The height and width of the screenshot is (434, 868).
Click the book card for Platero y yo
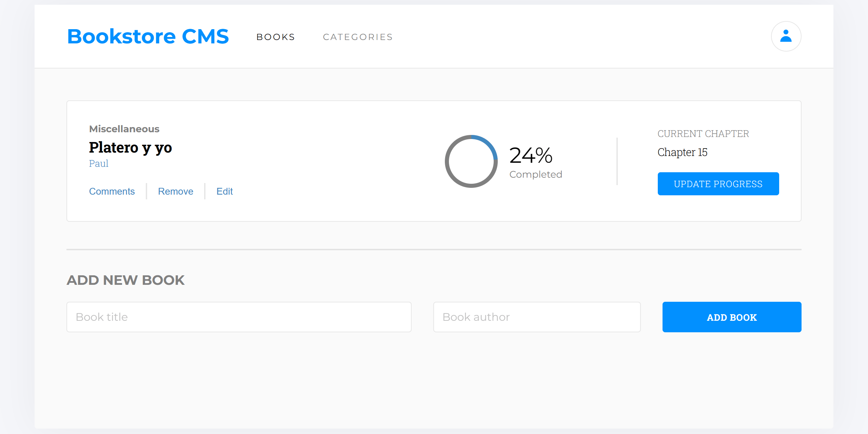pyautogui.click(x=434, y=161)
